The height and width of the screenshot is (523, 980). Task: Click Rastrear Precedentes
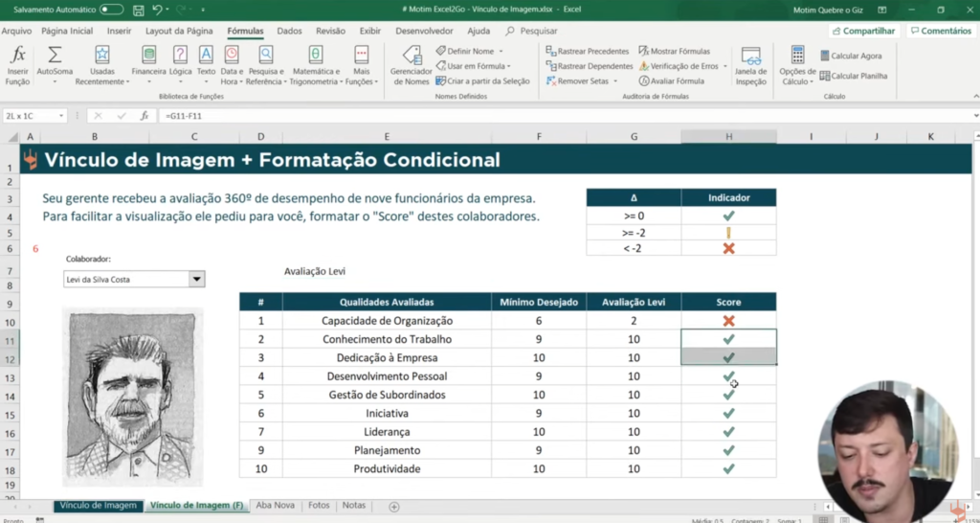588,52
